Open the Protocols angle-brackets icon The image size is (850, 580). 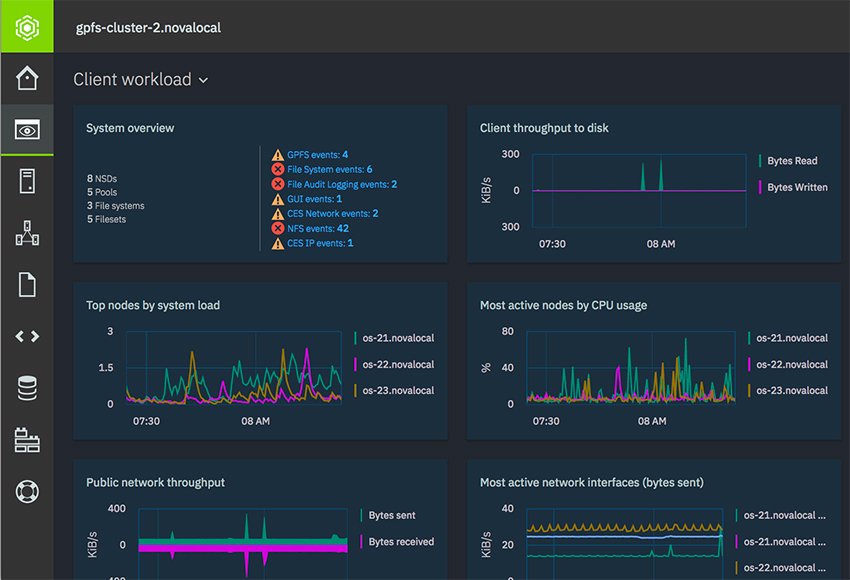27,336
